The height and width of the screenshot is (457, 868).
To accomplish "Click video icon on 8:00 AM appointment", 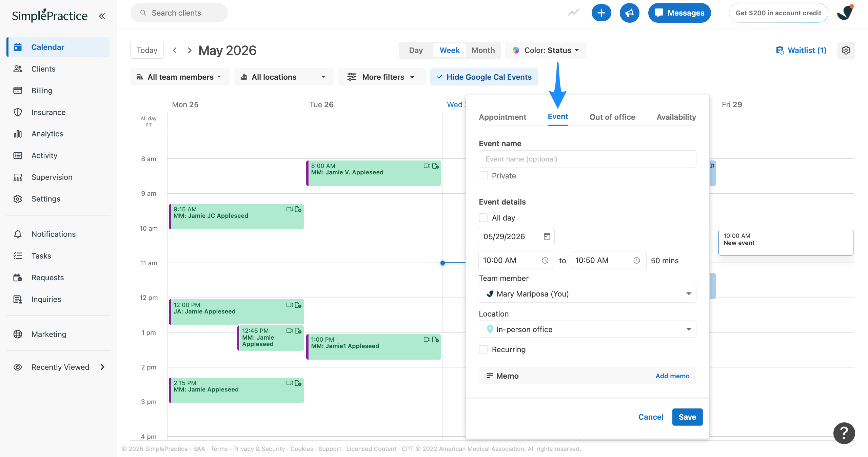I will [x=427, y=166].
